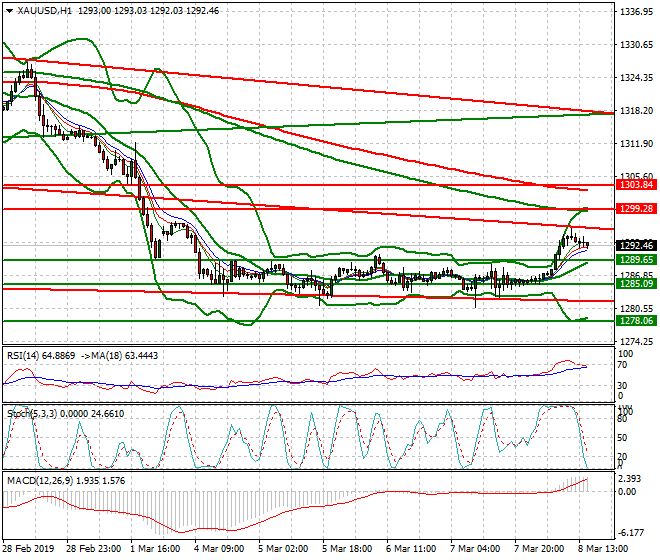Click the 28 Feb 2019 date label
Screen dimensions: 660x560
pos(29,549)
